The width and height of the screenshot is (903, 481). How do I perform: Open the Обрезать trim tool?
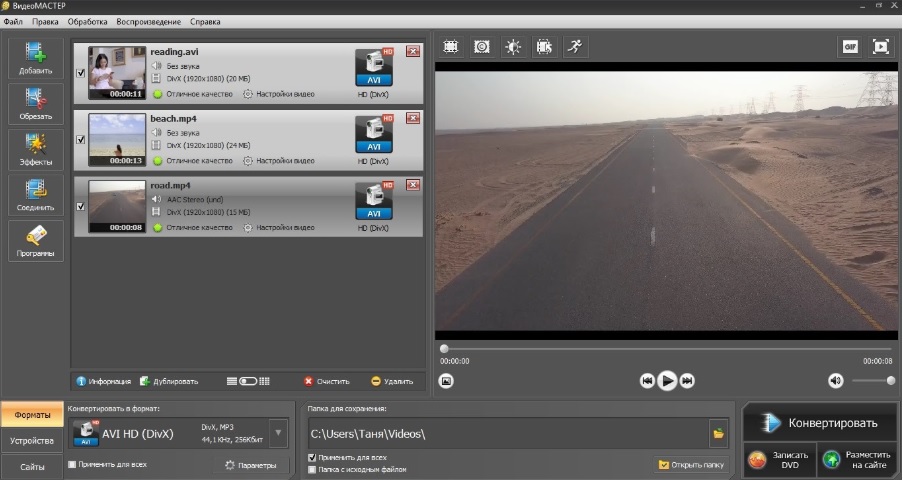click(36, 103)
